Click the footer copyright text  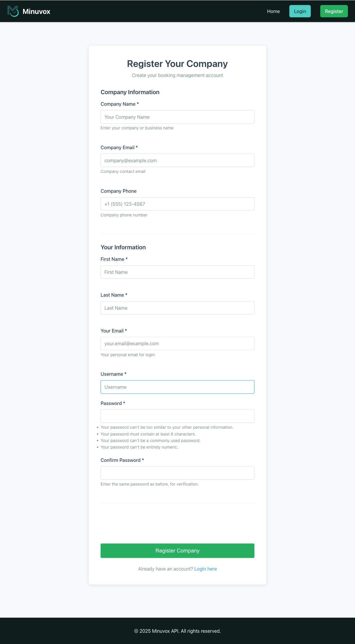[177, 631]
